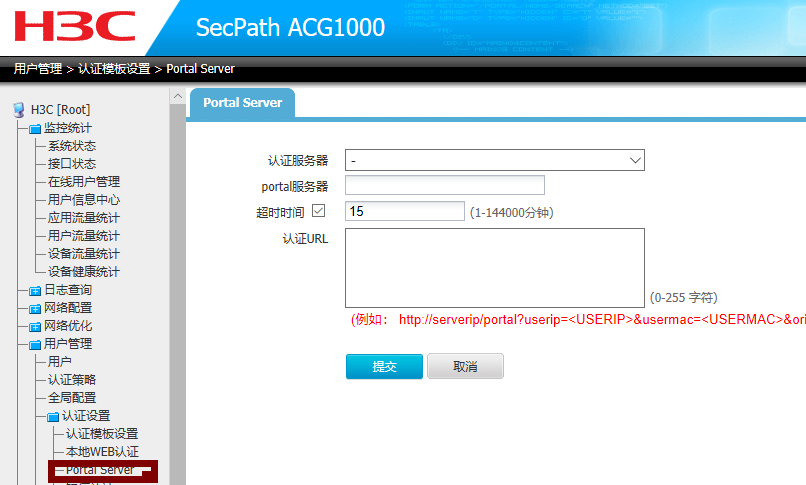Click the H3C logo in the header
Image resolution: width=806 pixels, height=485 pixels.
75,26
